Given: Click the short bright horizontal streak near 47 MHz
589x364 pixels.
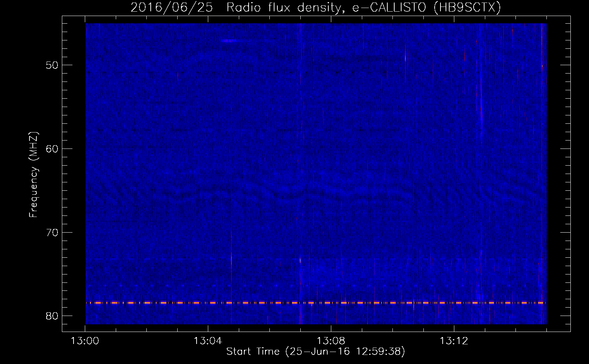Looking at the screenshot, I should pyautogui.click(x=229, y=41).
